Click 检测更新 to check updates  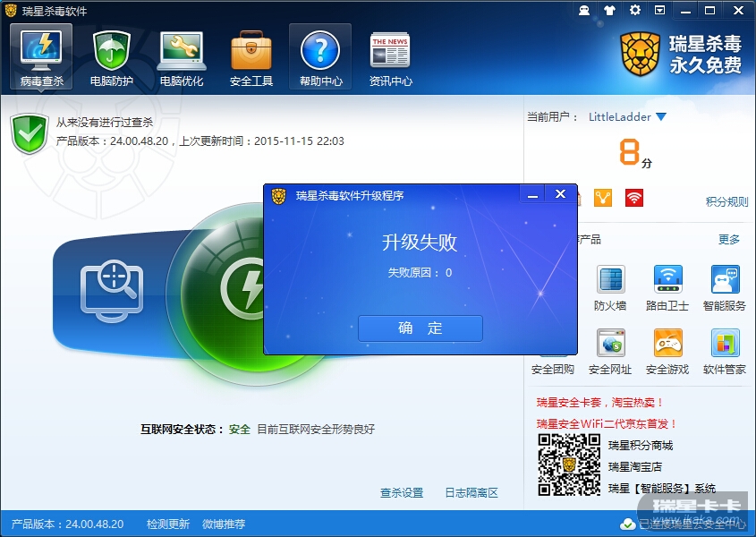pyautogui.click(x=168, y=524)
